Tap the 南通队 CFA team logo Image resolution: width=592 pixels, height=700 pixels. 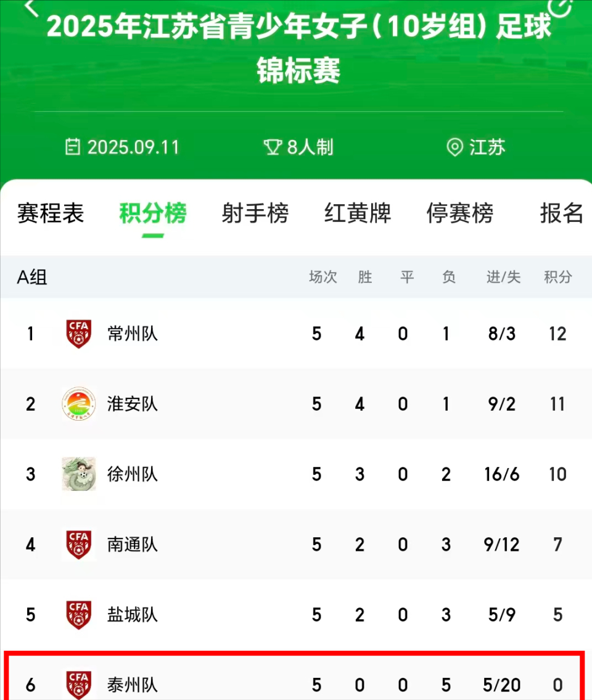[x=79, y=545]
